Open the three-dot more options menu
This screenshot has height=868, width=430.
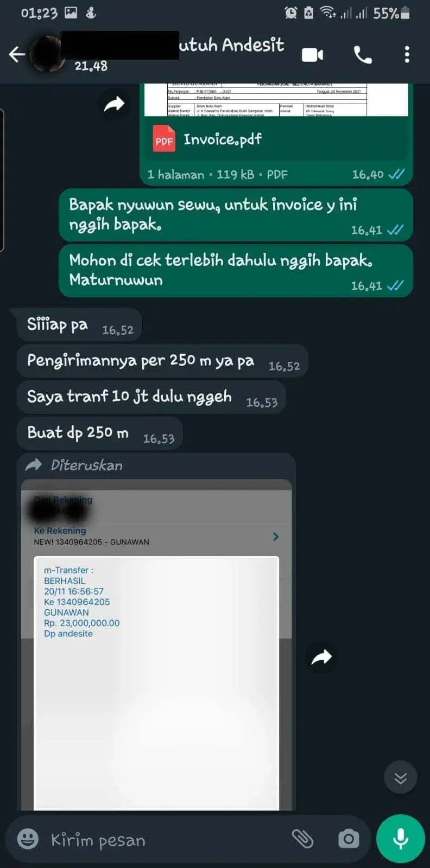407,55
